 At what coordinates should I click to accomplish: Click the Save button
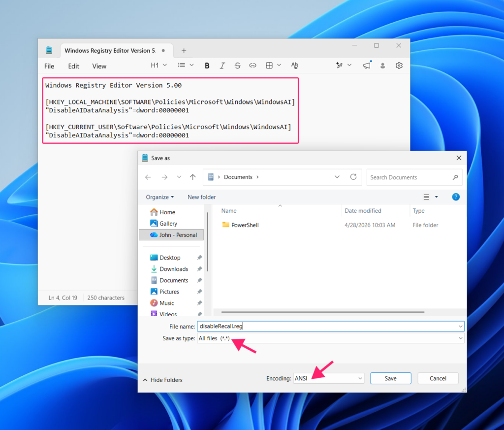pos(390,379)
